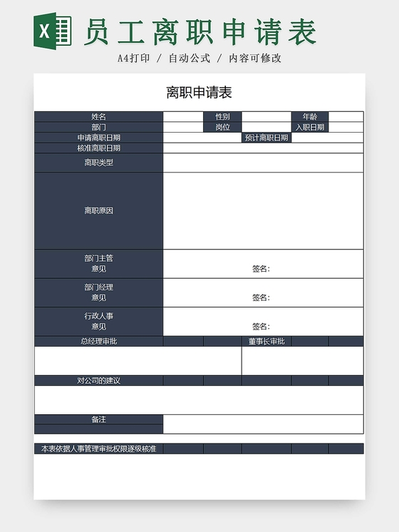Click 签名: in the 部门主管意见 row
Screen dimensions: 399x532
pyautogui.click(x=261, y=269)
